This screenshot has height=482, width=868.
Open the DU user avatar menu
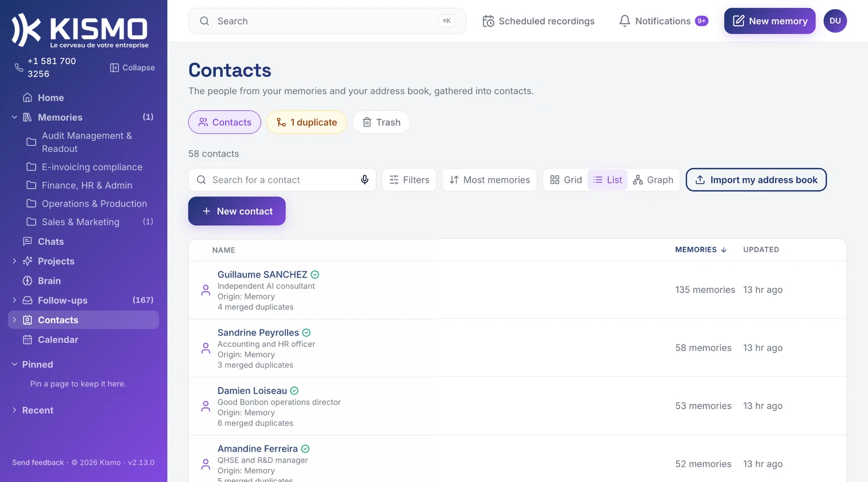tap(835, 21)
